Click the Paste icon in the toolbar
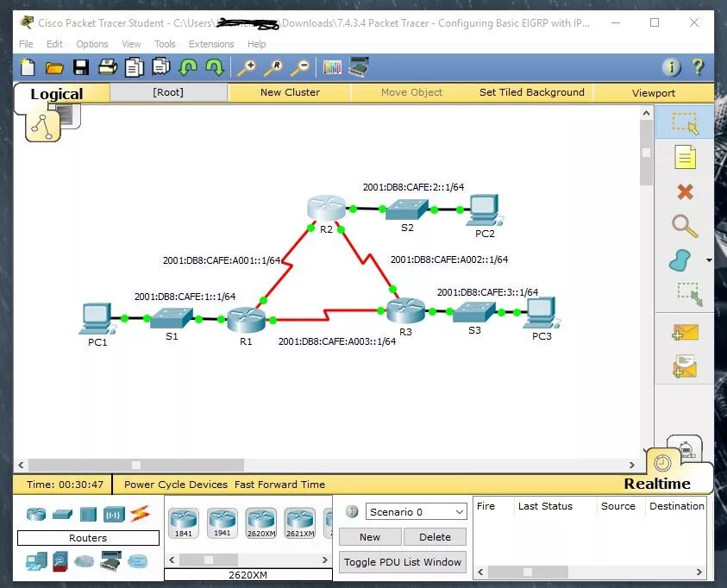Image resolution: width=727 pixels, height=588 pixels. click(161, 67)
